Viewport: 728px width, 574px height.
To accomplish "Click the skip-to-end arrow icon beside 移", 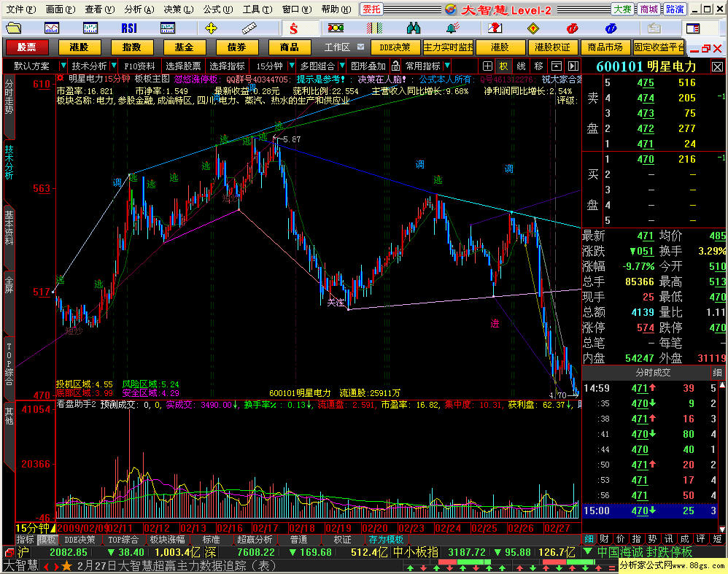I will coord(573,66).
